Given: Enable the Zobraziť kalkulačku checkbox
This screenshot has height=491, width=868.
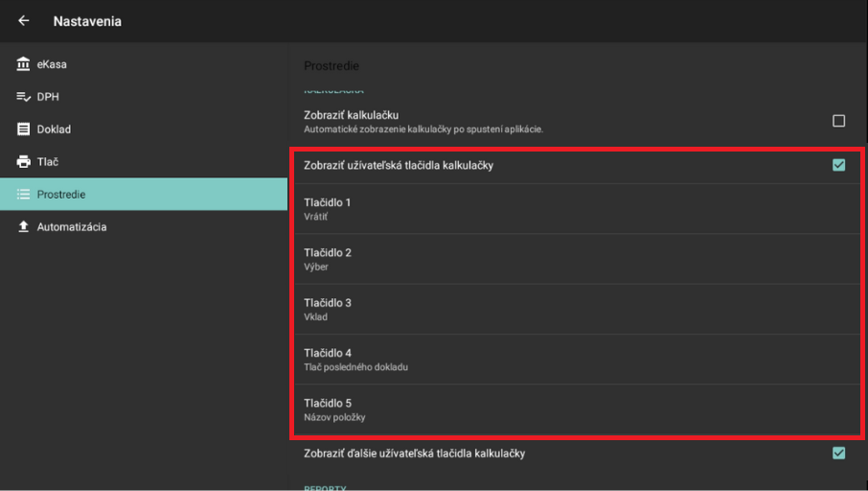Looking at the screenshot, I should pyautogui.click(x=838, y=121).
